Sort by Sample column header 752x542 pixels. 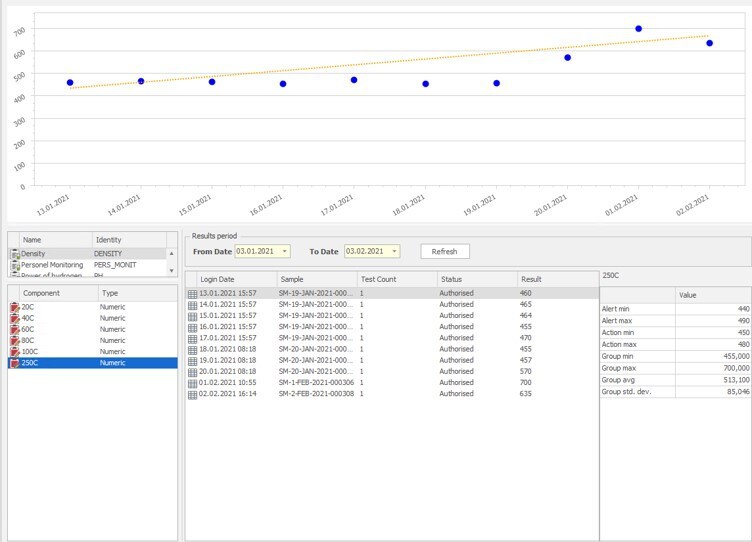click(x=317, y=279)
